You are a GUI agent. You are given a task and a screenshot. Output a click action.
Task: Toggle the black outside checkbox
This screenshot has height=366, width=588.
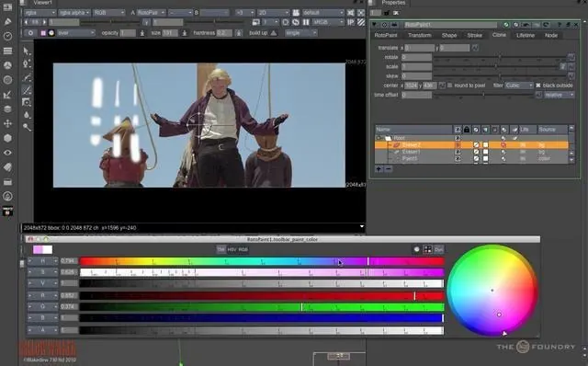538,86
